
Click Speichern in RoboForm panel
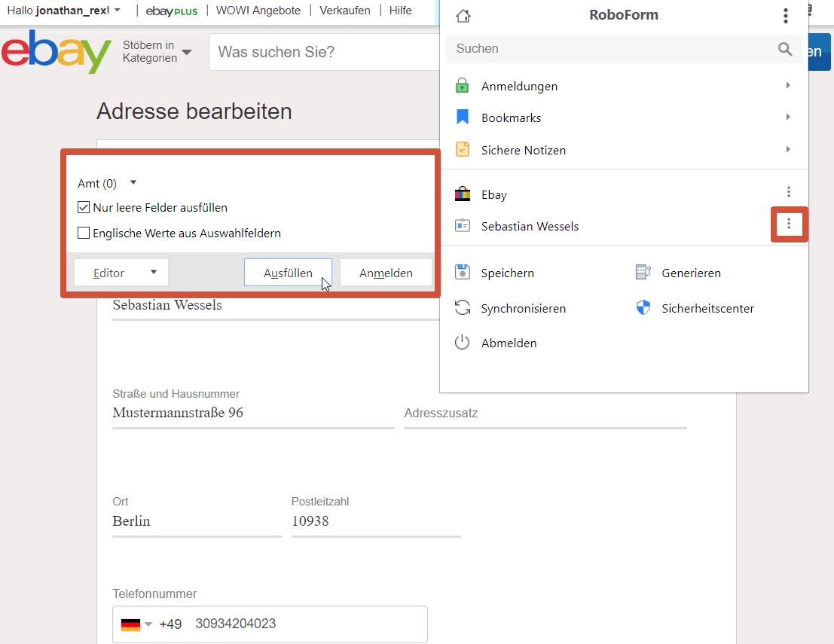pyautogui.click(x=508, y=273)
